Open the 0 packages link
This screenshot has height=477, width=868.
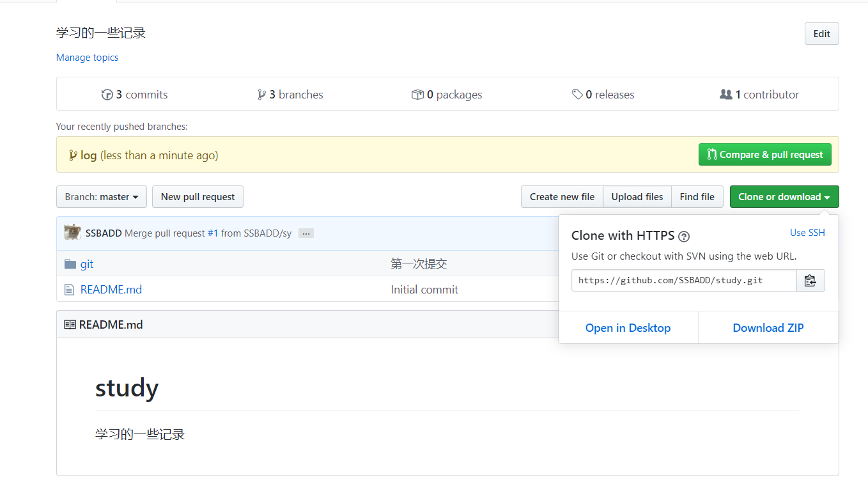tap(447, 95)
